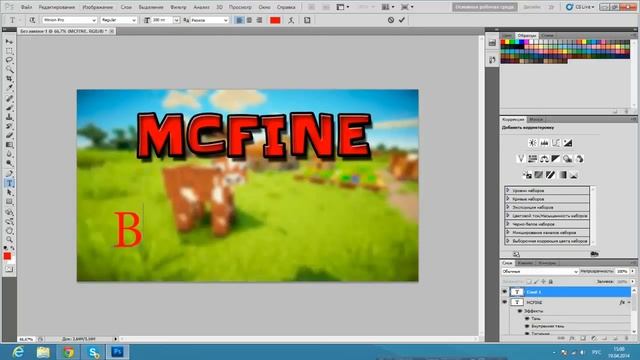Add an Exposure adjustment
The height and width of the screenshot is (360, 640).
coord(568,143)
